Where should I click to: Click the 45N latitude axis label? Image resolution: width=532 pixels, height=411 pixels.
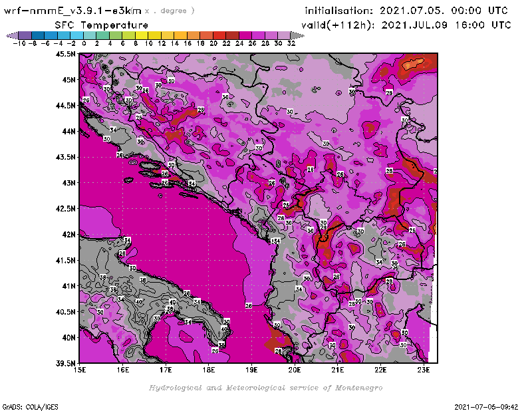coord(68,80)
